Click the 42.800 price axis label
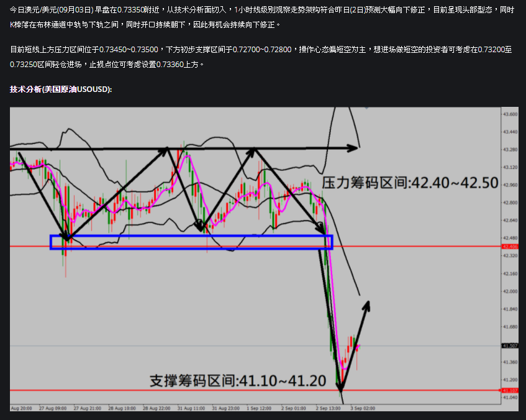 (x=510, y=203)
